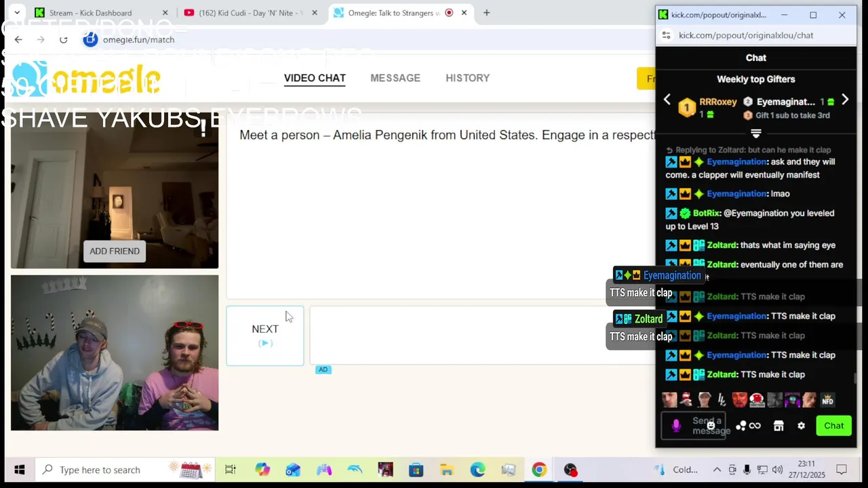Switch to Google Chrome on taskbar
The image size is (868, 488).
tap(539, 470)
